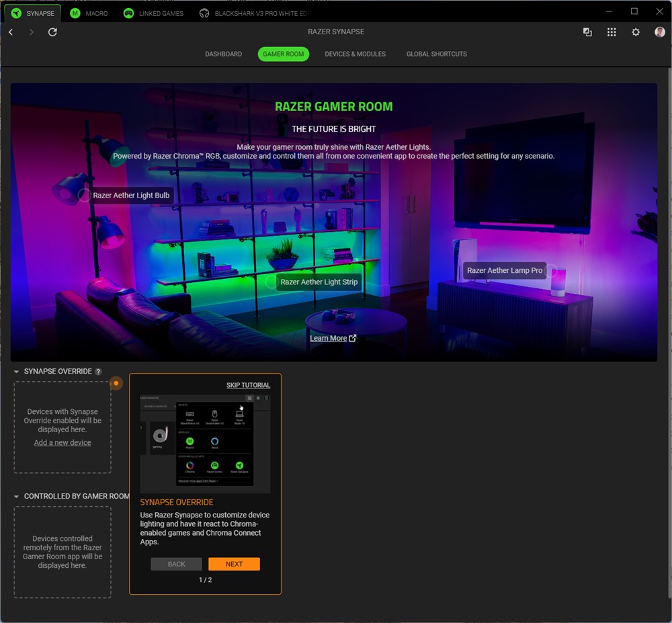Click the Synapse Override tutorial thumbnail image
Viewport: 672px width, 623px height.
coord(205,443)
